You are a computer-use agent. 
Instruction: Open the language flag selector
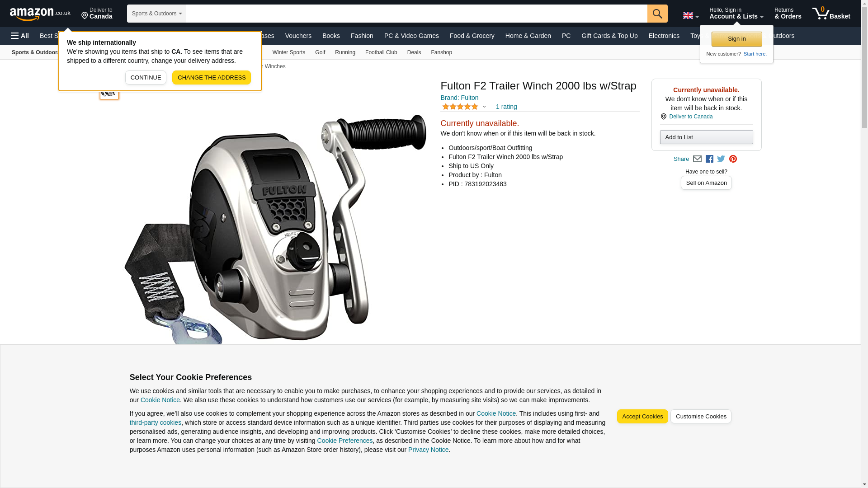[x=690, y=15]
